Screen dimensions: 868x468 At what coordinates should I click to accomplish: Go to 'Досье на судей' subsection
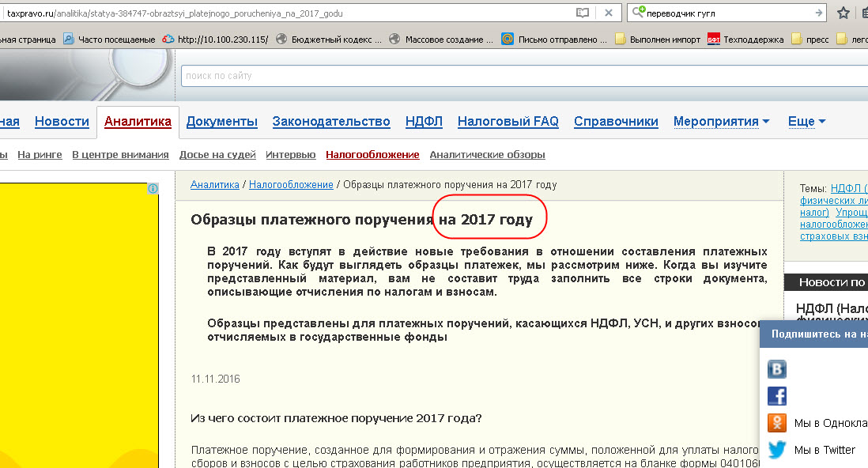pyautogui.click(x=217, y=154)
